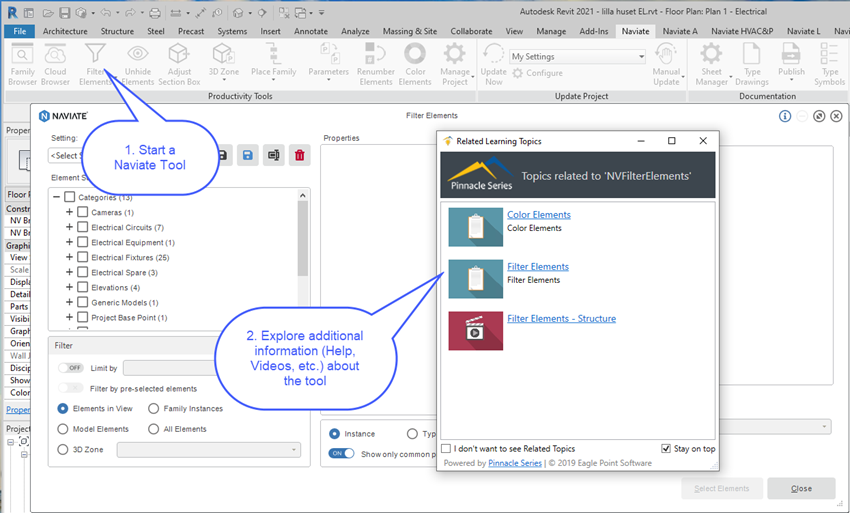The height and width of the screenshot is (513, 850).
Task: Click the Color Elements topic thumbnail
Action: (x=475, y=227)
